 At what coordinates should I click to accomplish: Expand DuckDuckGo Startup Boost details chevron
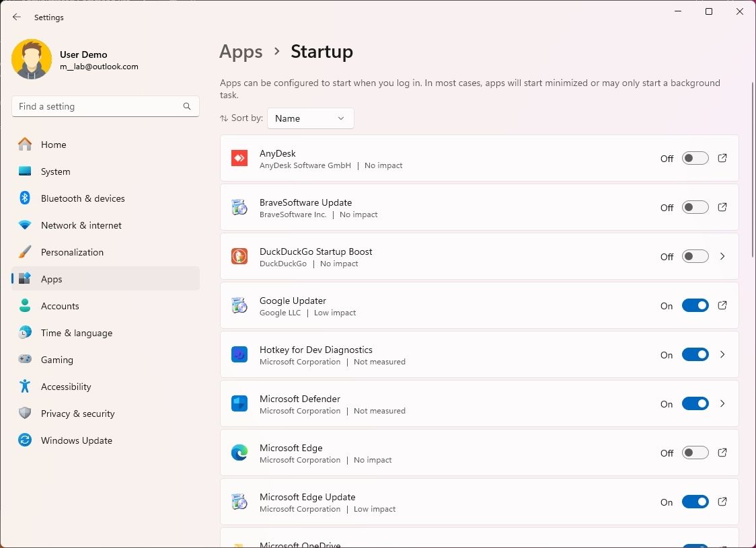(x=722, y=256)
